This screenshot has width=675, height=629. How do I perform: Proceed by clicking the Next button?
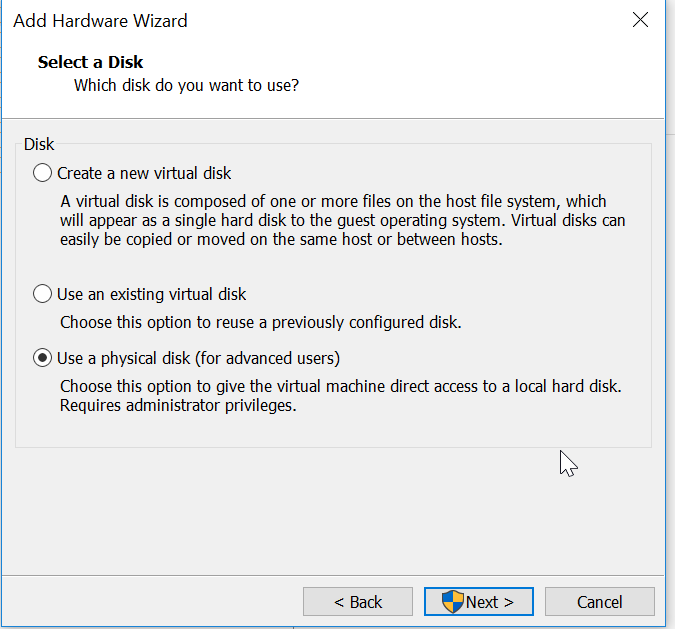[479, 602]
